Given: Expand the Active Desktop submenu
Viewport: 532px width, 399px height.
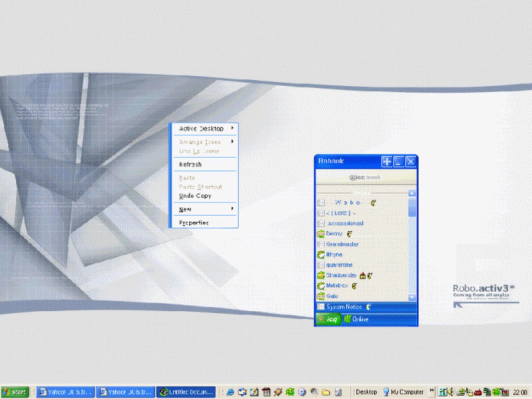Looking at the screenshot, I should pyautogui.click(x=202, y=128).
